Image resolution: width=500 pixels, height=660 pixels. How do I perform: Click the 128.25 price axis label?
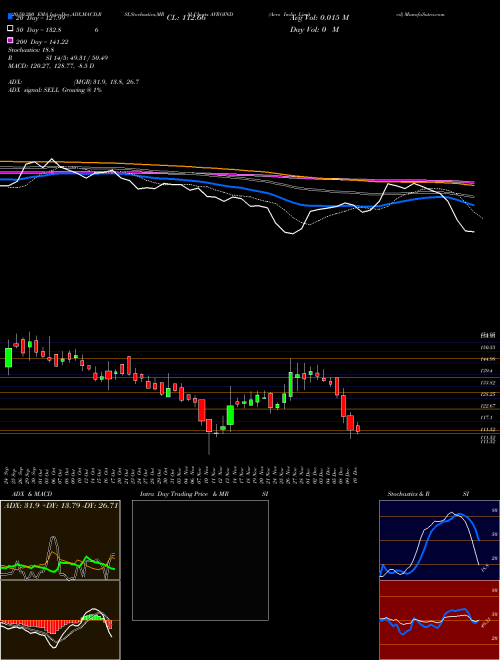coord(488,394)
